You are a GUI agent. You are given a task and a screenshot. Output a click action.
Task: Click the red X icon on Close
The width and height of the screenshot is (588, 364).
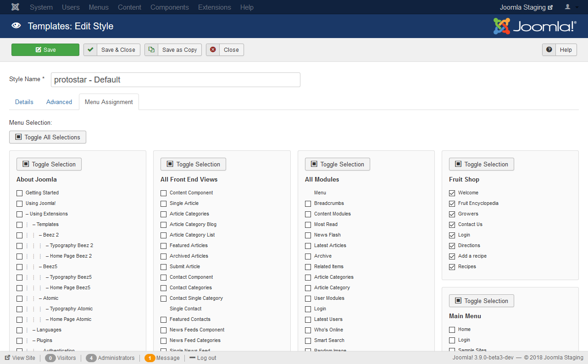tap(213, 50)
